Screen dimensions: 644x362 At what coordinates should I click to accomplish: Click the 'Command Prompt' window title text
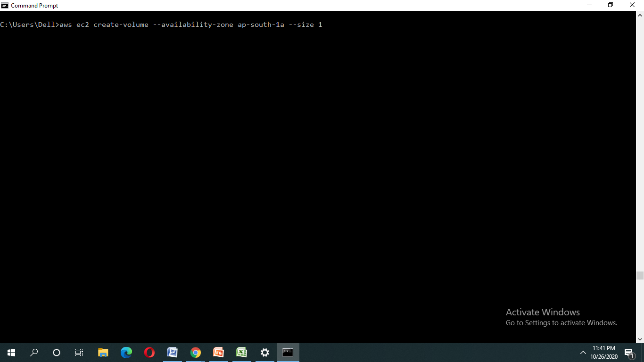pos(34,6)
